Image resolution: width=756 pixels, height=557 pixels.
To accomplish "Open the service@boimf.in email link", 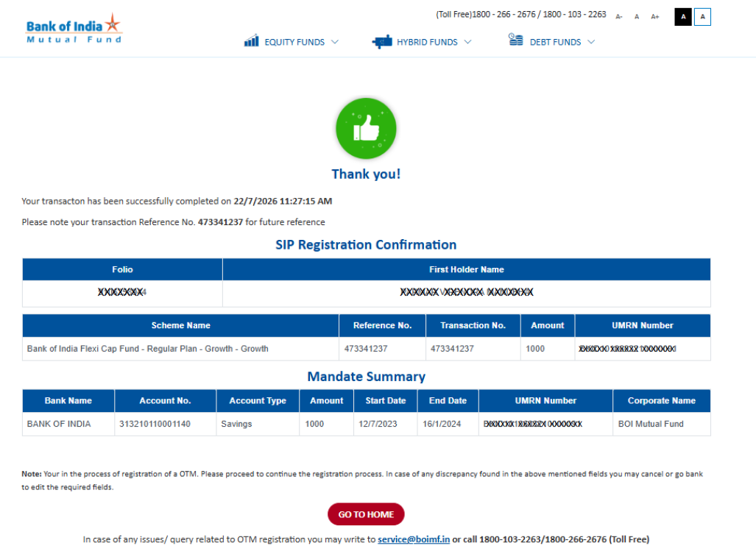I will [414, 539].
